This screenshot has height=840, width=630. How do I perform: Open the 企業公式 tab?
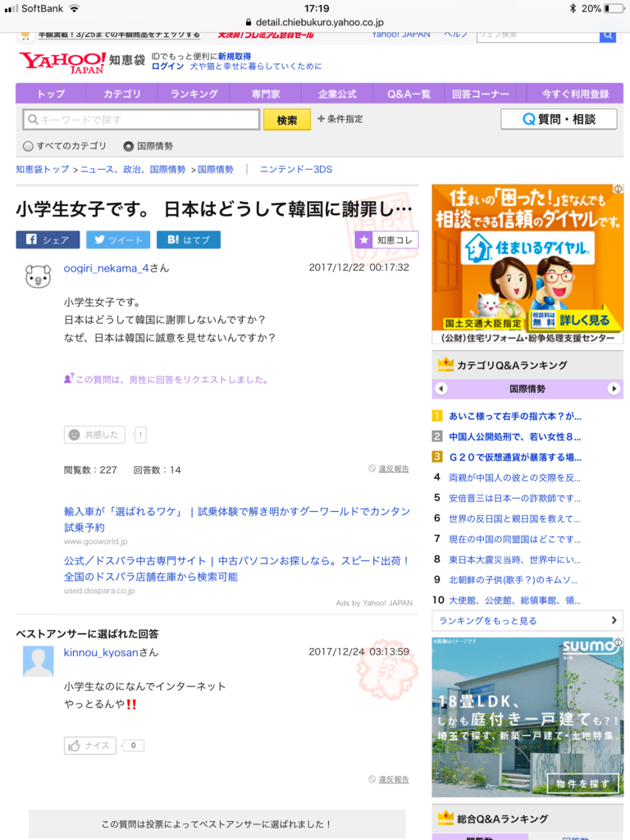point(337,94)
